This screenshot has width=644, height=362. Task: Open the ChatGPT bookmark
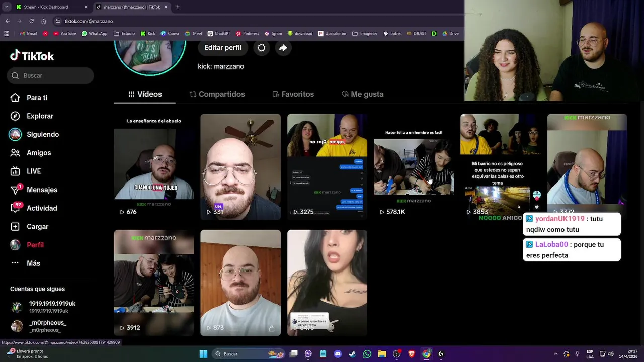click(x=219, y=34)
